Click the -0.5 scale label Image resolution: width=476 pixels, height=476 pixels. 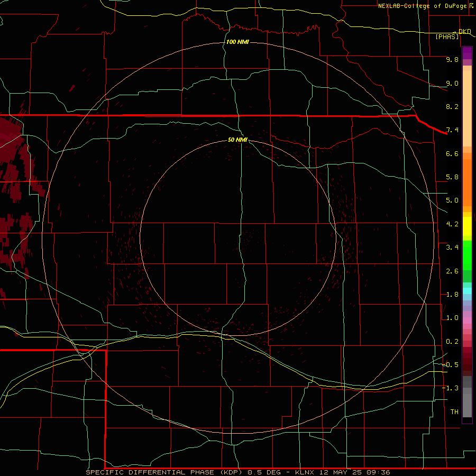point(451,365)
